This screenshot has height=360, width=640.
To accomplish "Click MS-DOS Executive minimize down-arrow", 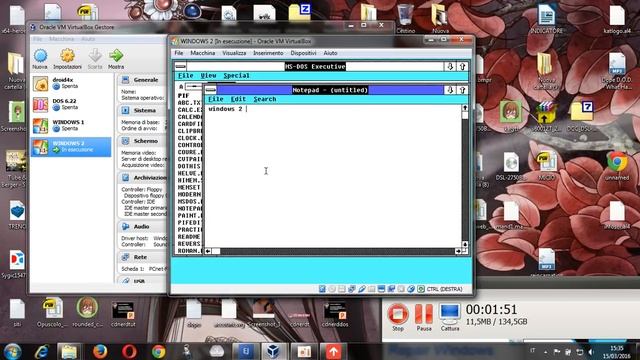I will (450, 67).
